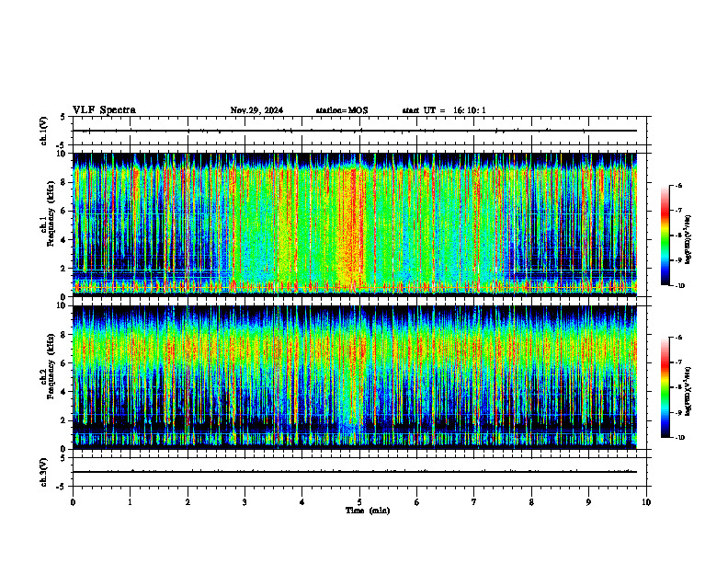Click the "7" tick on the Time axis

click(x=474, y=502)
